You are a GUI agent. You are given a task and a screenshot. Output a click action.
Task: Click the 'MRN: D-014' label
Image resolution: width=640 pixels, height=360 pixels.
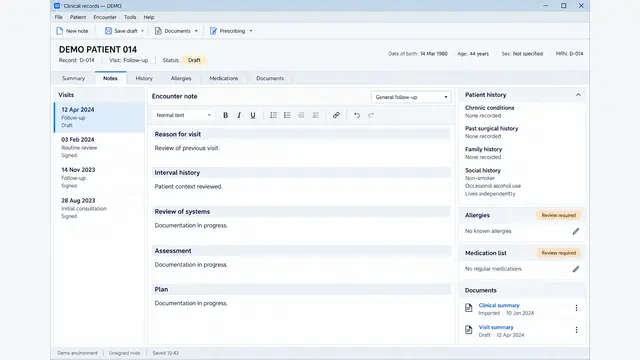click(x=569, y=53)
